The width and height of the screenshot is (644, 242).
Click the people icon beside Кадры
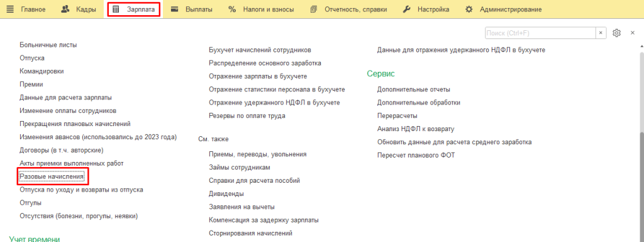pos(65,9)
